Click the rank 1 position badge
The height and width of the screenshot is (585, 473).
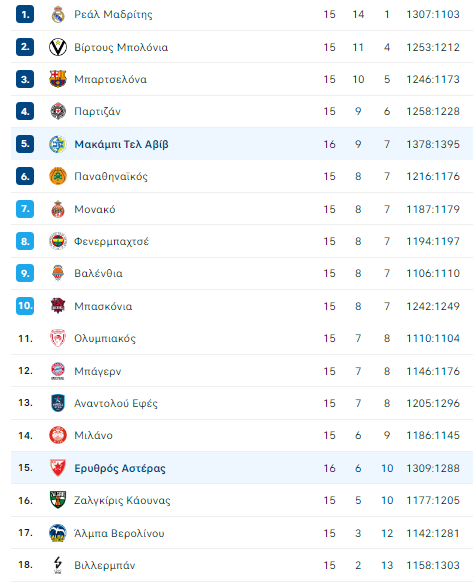25,15
